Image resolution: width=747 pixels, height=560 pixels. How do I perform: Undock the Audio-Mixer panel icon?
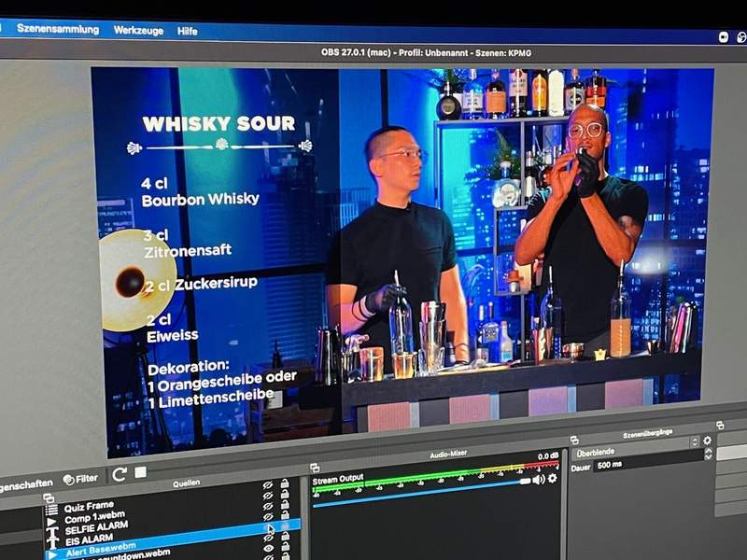(x=316, y=467)
